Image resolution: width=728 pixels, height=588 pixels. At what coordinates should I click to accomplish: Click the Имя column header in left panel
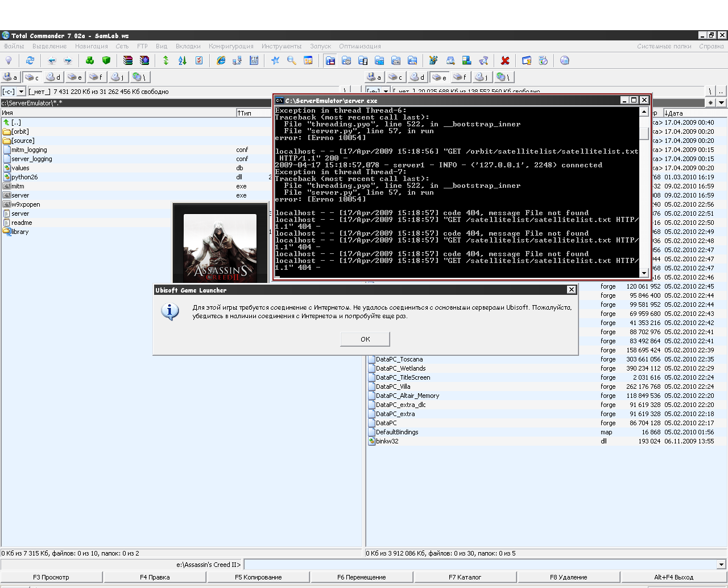click(x=118, y=113)
